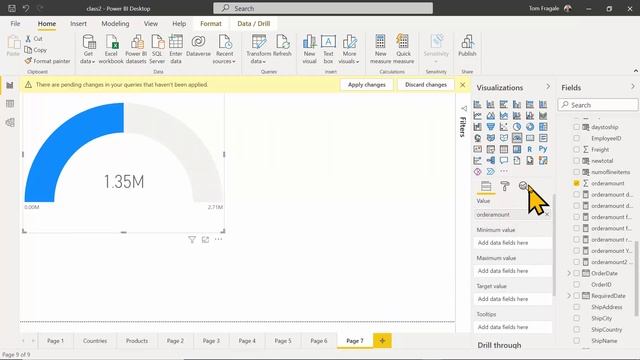The height and width of the screenshot is (360, 640).
Task: Check the numoflineitems field
Action: [x=576, y=172]
